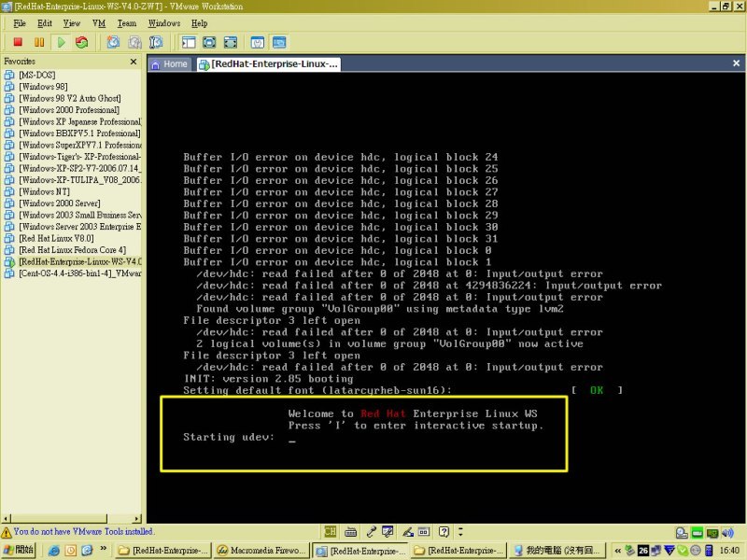This screenshot has height=560, width=747.
Task: Switch to Quick Switch mode icon
Action: coord(209,42)
